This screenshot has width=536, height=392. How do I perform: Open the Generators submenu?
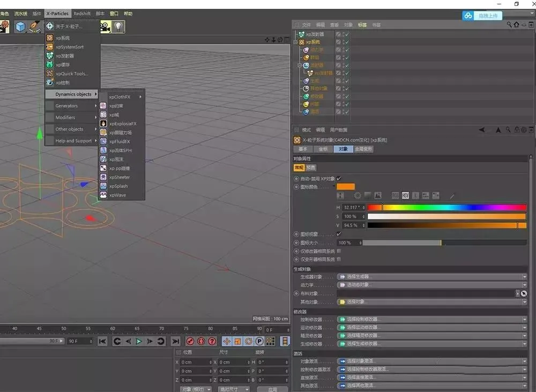[x=71, y=106]
